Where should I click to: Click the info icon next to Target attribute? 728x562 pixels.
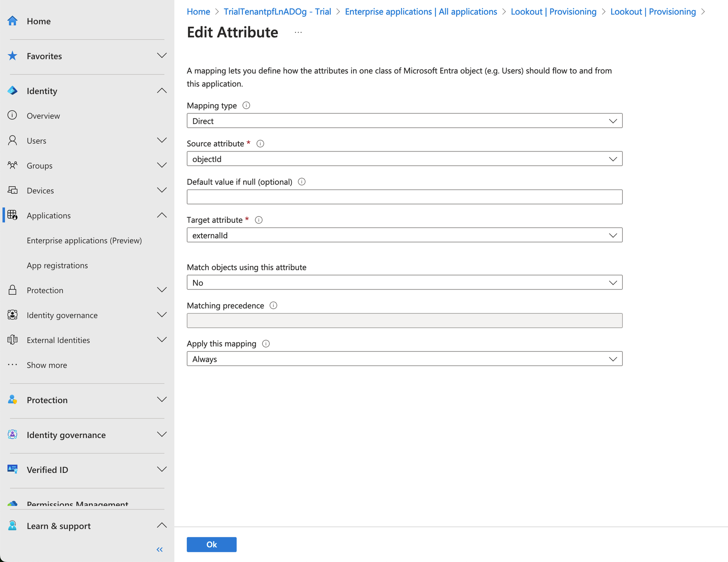(259, 220)
